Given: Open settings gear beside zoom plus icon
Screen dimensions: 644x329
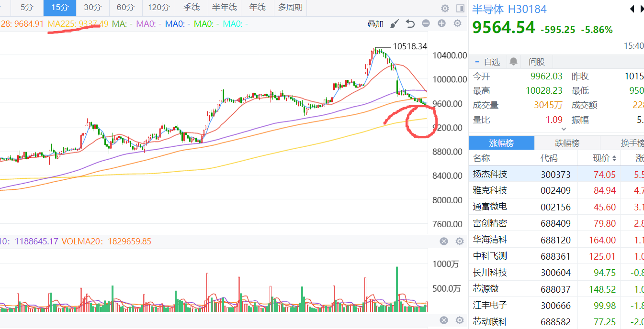Looking at the screenshot, I should click(457, 23).
